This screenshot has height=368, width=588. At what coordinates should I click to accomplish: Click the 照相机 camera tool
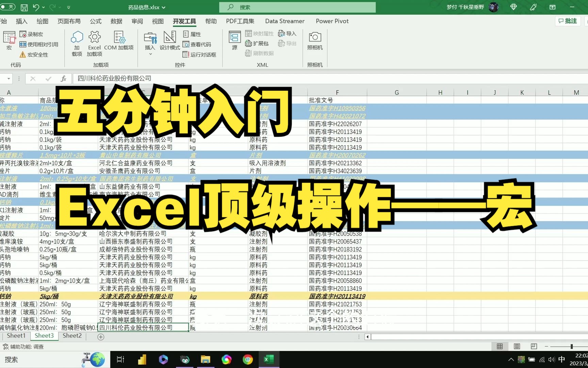(315, 41)
